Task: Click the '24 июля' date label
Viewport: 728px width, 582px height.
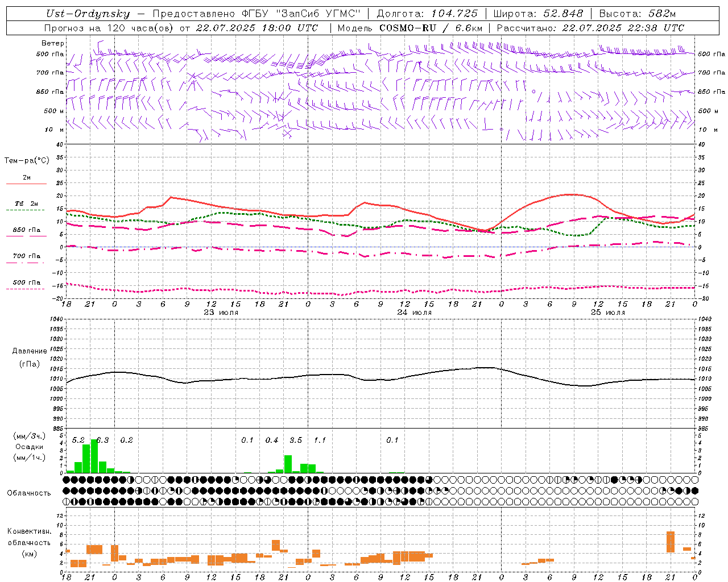Action: (x=415, y=312)
